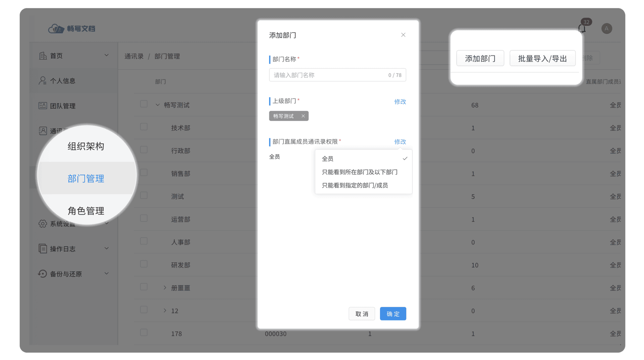Click the 技术部 department name
Viewport: 644px width, 360px height.
pyautogui.click(x=180, y=128)
